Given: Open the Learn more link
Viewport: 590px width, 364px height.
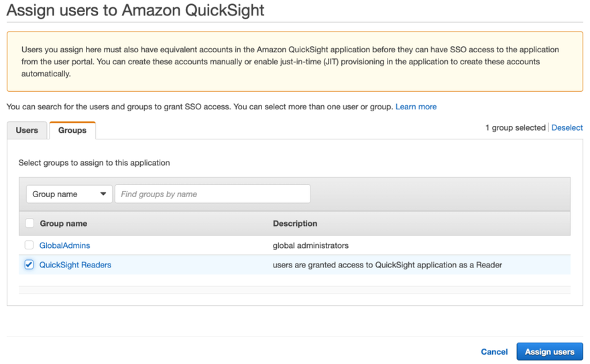Looking at the screenshot, I should (x=416, y=107).
